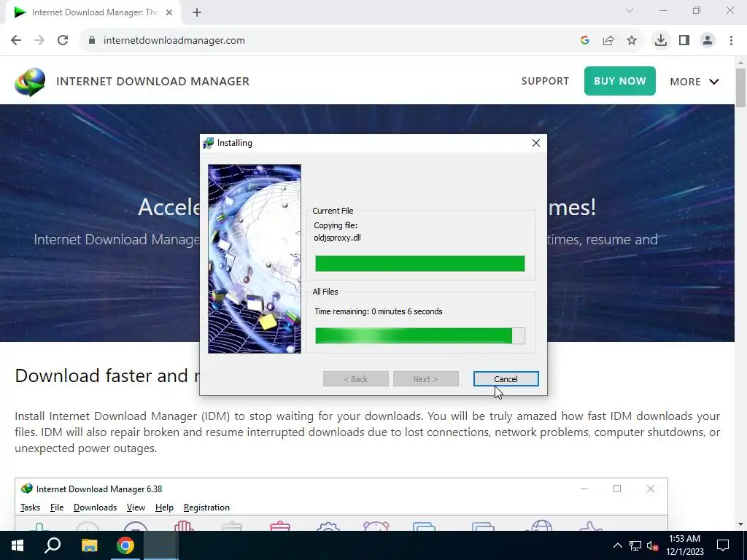Open Chrome downloads tray
Viewport: 747px width, 560px height.
660,41
